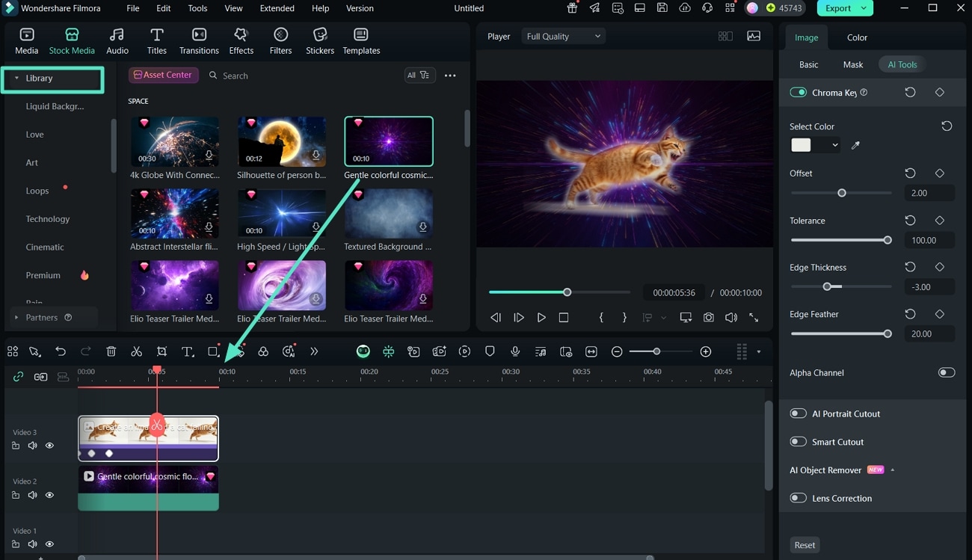Open the headset support icon

[707, 8]
